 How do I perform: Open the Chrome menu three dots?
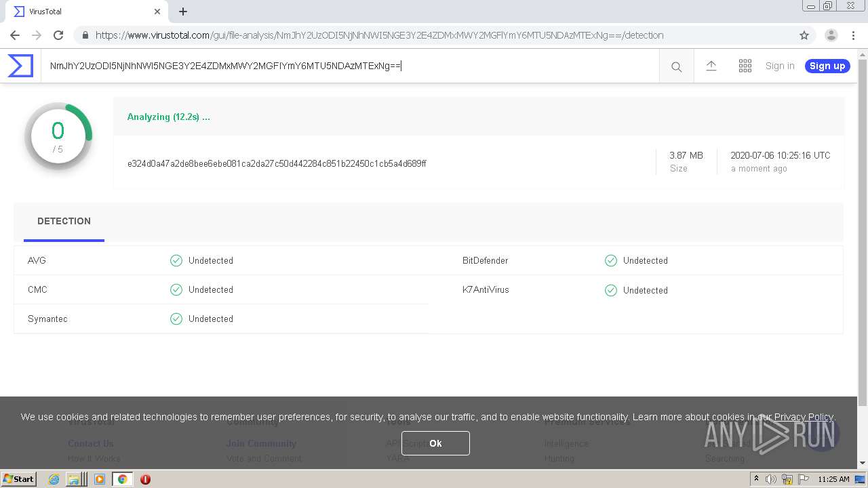(852, 35)
